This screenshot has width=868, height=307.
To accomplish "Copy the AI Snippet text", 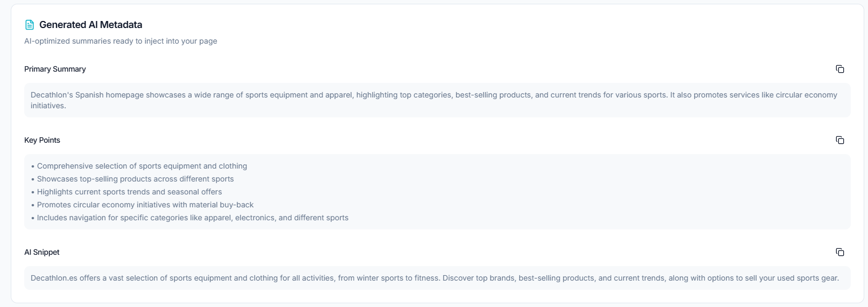I will point(839,252).
